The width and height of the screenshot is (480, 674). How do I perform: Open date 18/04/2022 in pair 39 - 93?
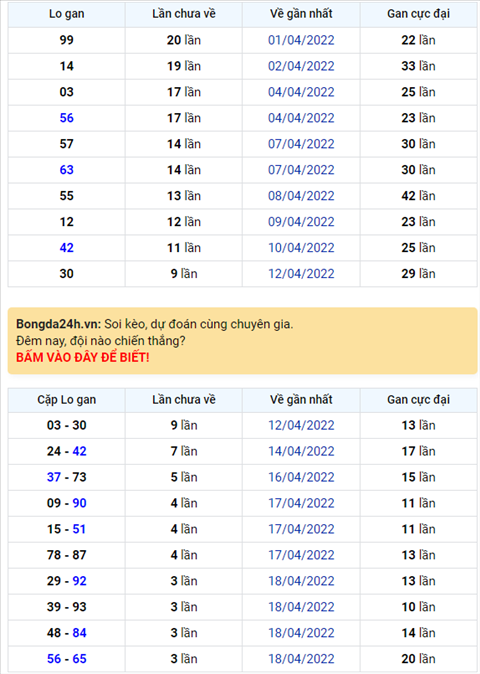pos(301,607)
